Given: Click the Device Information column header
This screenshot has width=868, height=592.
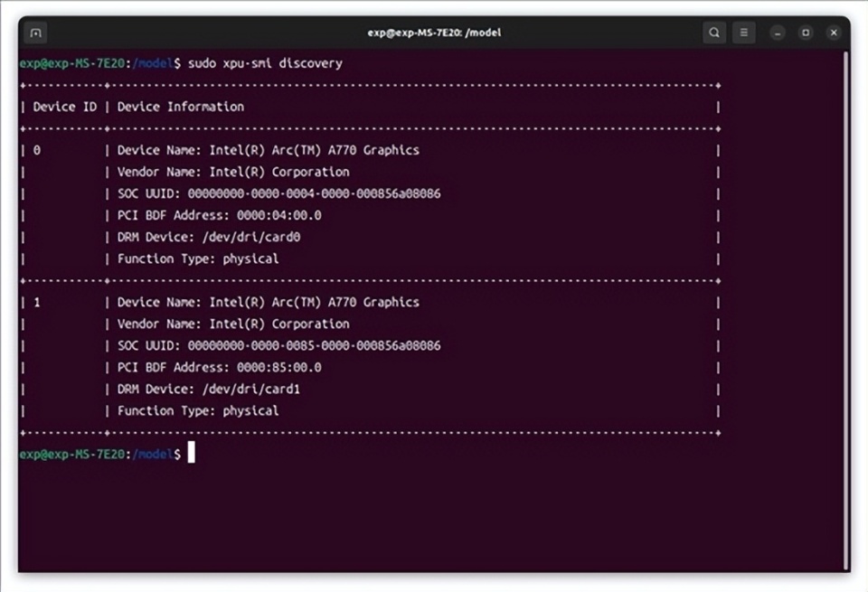Looking at the screenshot, I should coord(181,107).
